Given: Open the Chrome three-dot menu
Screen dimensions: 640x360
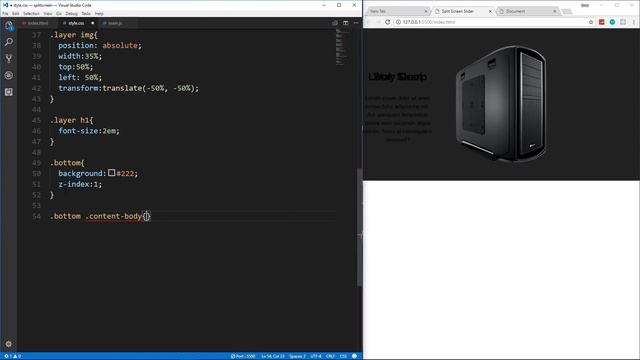Looking at the screenshot, I should [x=633, y=22].
